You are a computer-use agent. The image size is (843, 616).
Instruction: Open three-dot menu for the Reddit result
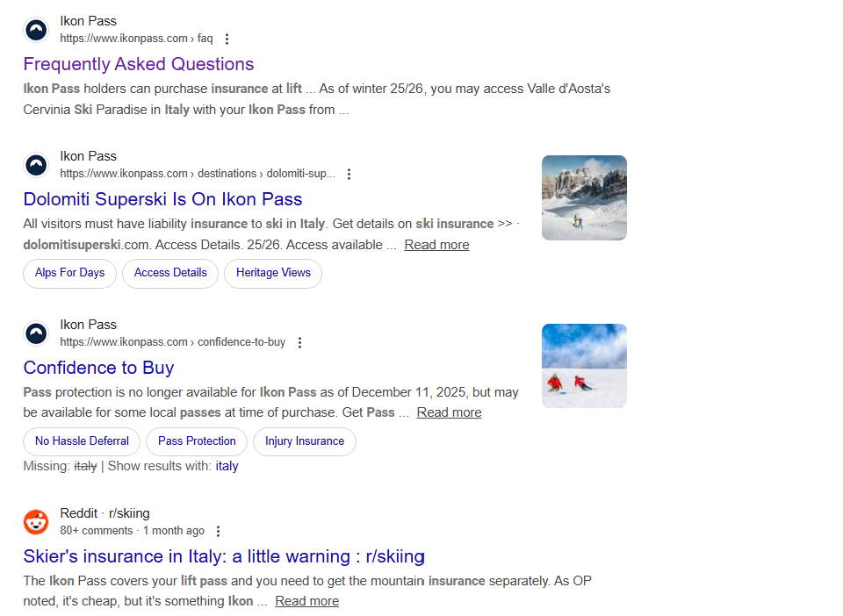tap(219, 531)
